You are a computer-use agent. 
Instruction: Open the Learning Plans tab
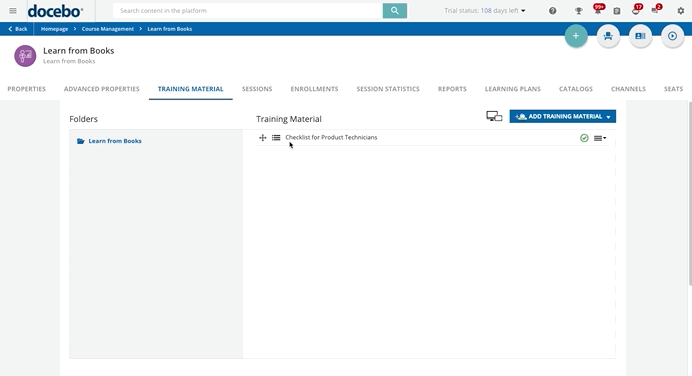pos(512,89)
